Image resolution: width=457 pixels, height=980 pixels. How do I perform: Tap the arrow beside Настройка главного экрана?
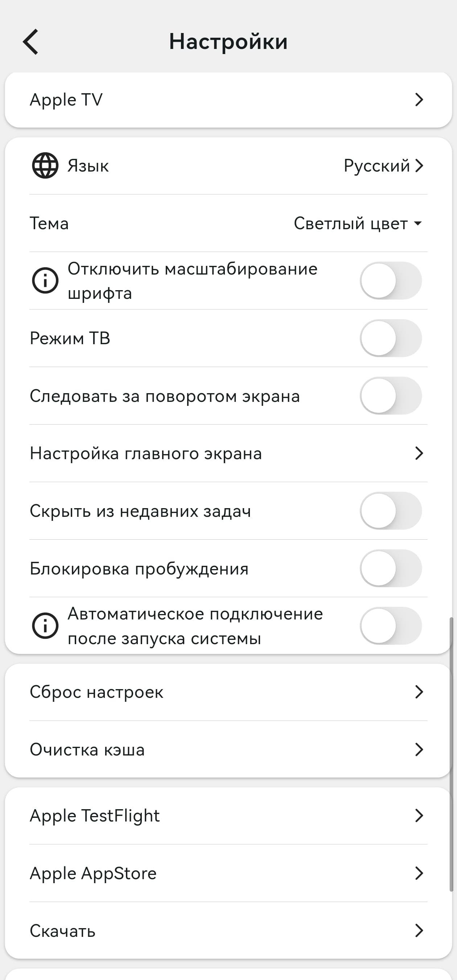point(420,453)
